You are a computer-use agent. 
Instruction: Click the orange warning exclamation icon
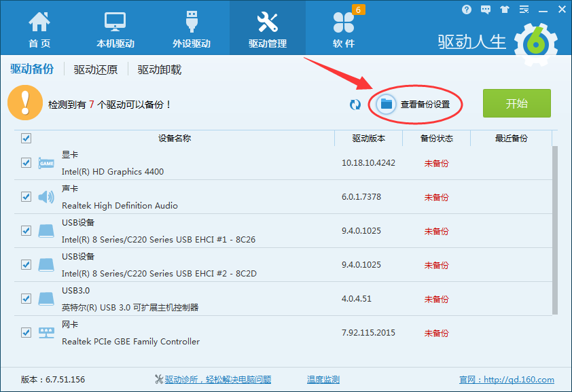25,103
